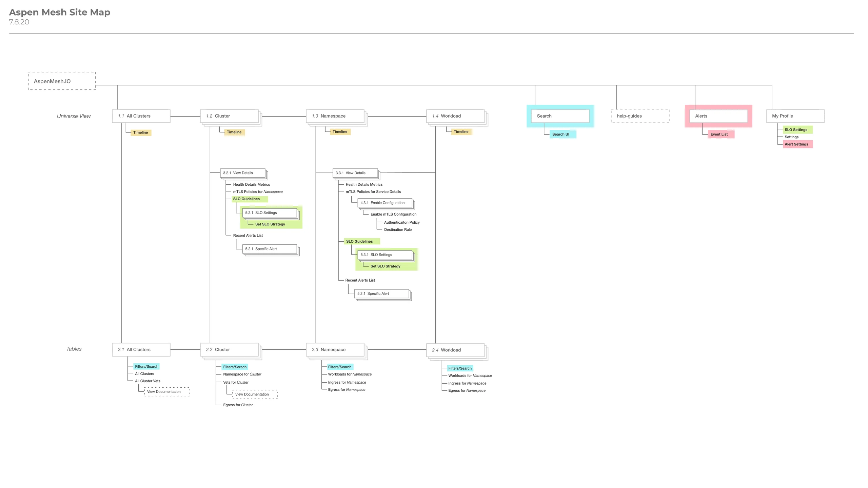Select the All Cluster Vets item
868x488 pixels.
point(147,381)
